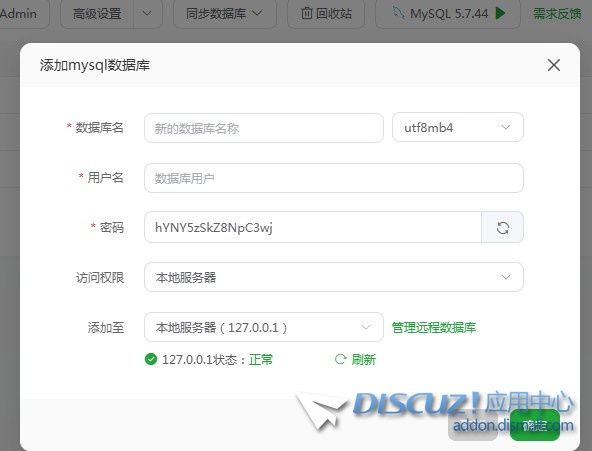Viewport: 592px width, 451px height.
Task: Confirm with the green 确定 button
Action: point(535,425)
